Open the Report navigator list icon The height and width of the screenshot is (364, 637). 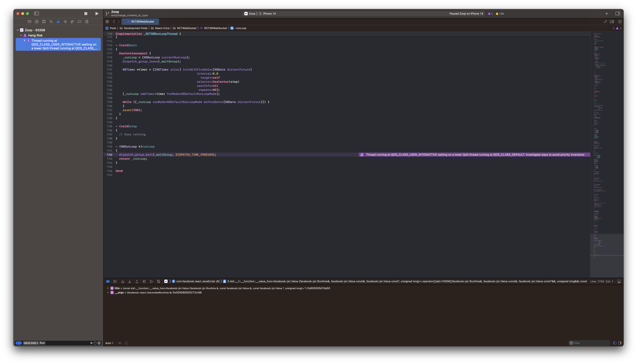click(x=87, y=21)
